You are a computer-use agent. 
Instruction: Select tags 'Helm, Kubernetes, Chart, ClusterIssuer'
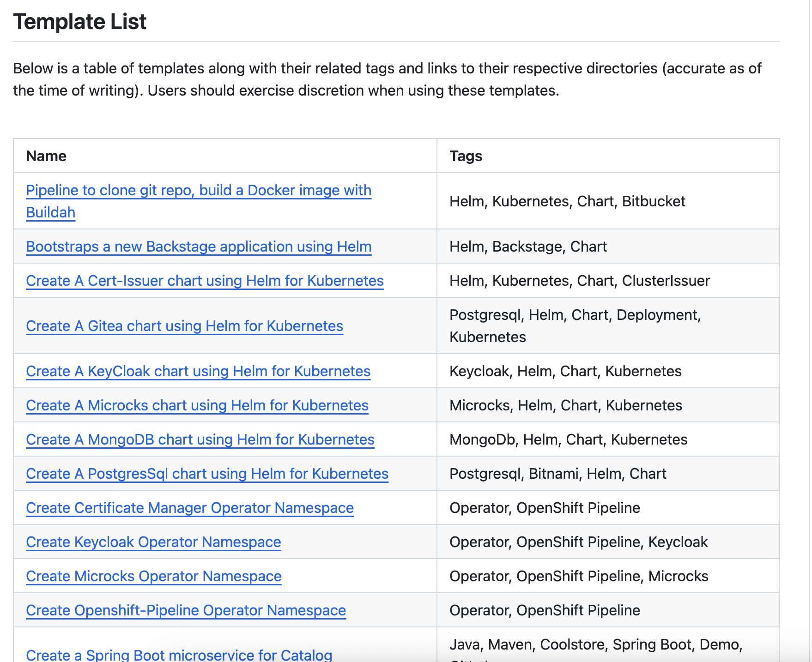point(580,281)
